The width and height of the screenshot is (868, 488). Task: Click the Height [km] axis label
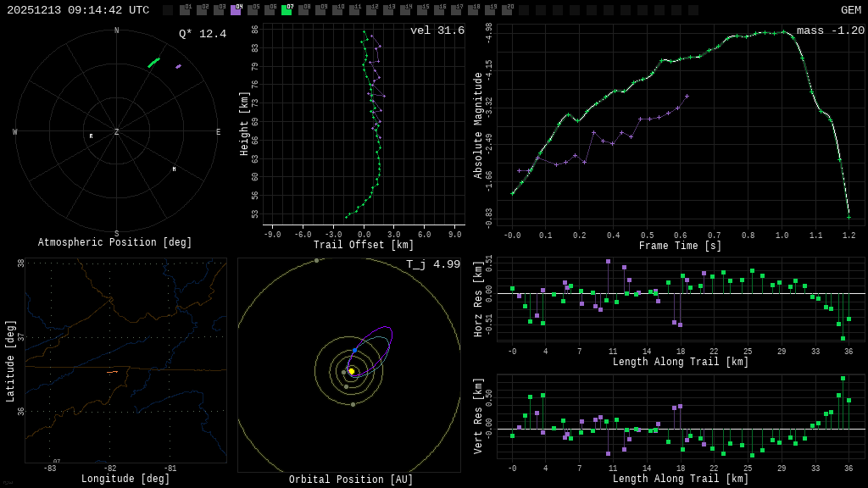pyautogui.click(x=244, y=124)
